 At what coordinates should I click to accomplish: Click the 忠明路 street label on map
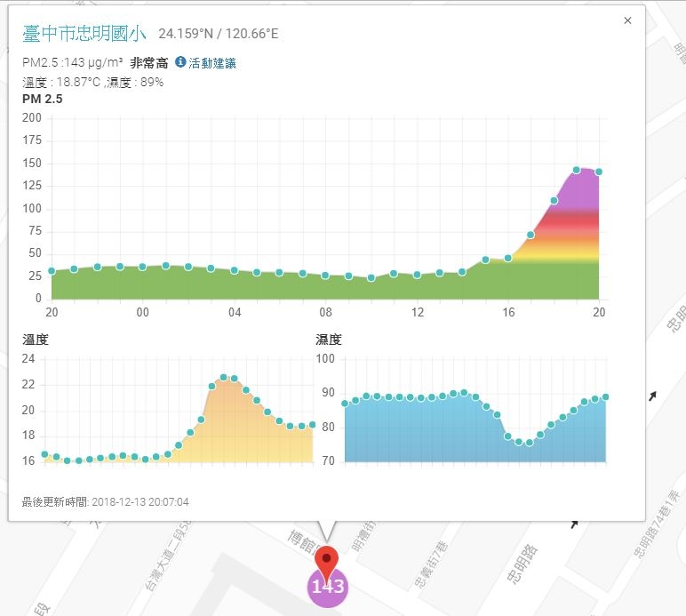[x=522, y=564]
